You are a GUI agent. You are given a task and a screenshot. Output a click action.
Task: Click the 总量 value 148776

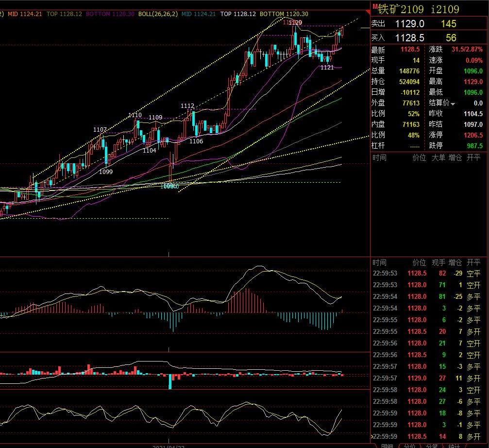[x=409, y=71]
